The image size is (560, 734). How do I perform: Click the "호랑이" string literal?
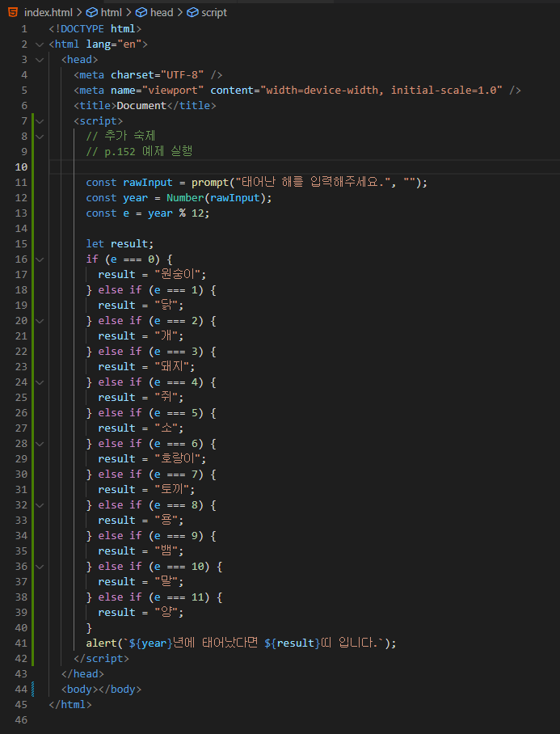[x=177, y=459]
